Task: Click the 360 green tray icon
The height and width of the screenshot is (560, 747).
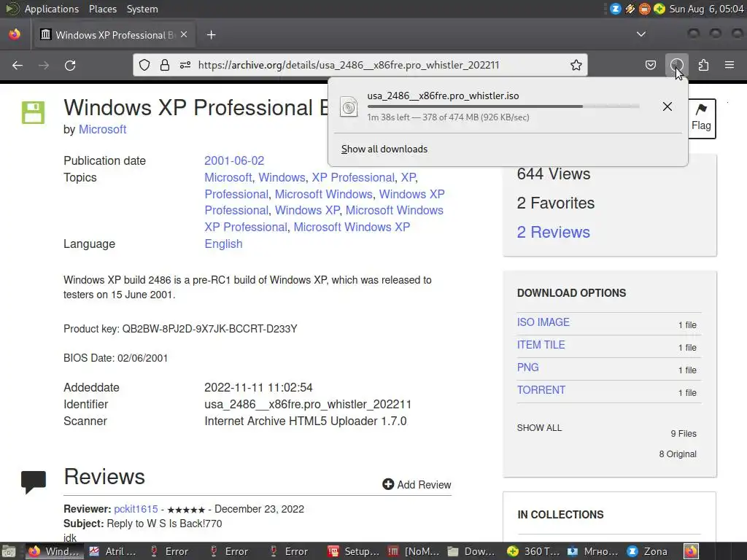Action: [659, 9]
